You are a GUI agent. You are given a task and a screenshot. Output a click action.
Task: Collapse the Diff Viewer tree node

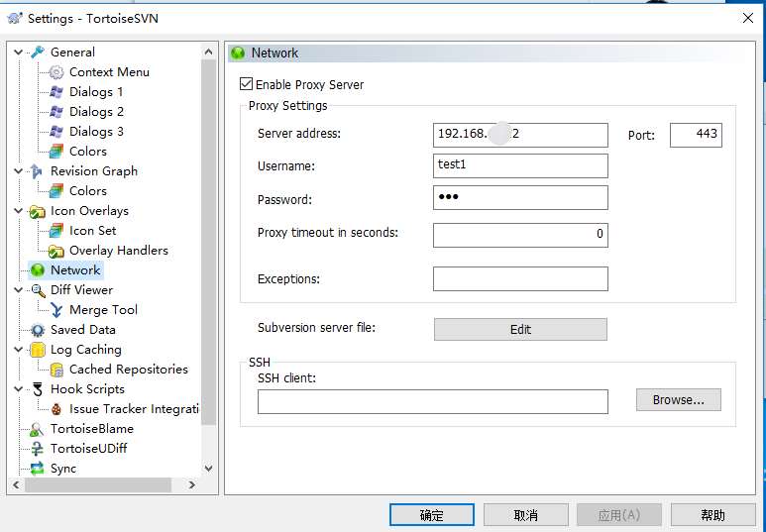[x=19, y=290]
